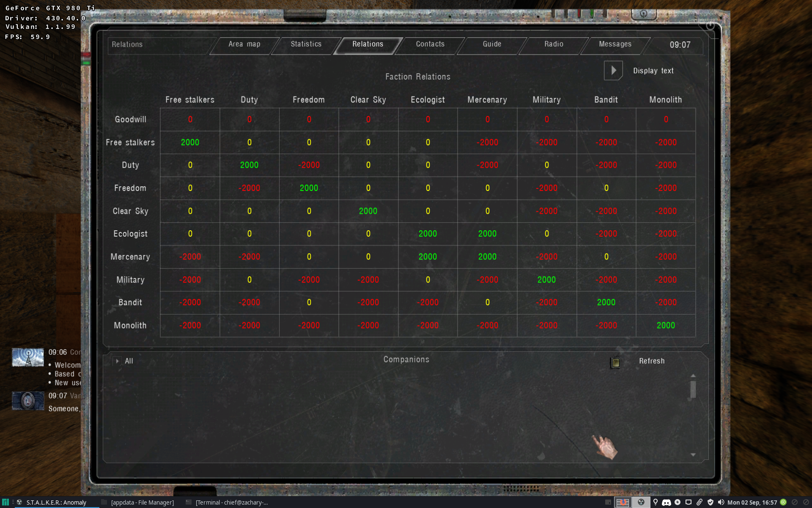Click the Monolith vs Monolith self-relation cell
This screenshot has width=812, height=508.
665,325
